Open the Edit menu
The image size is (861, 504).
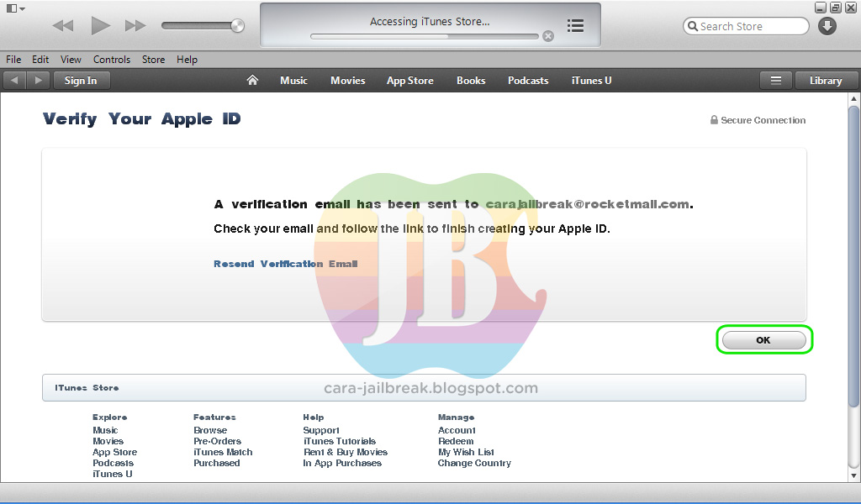40,60
